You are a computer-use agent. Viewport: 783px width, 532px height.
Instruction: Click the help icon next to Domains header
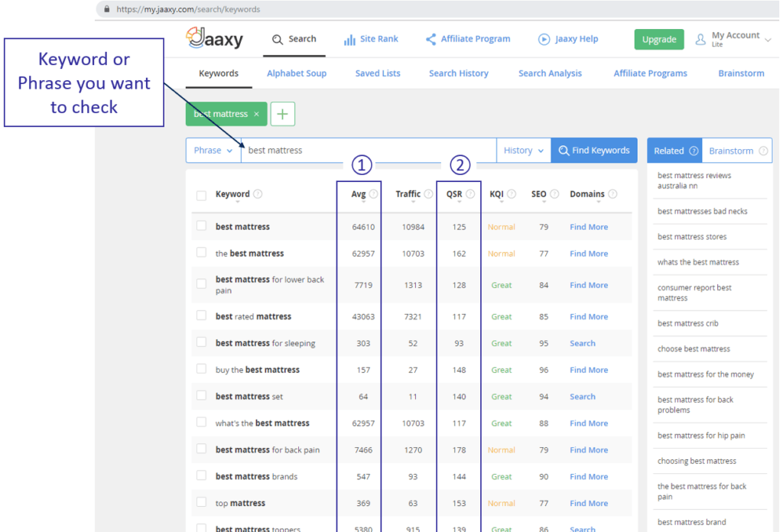[612, 193]
